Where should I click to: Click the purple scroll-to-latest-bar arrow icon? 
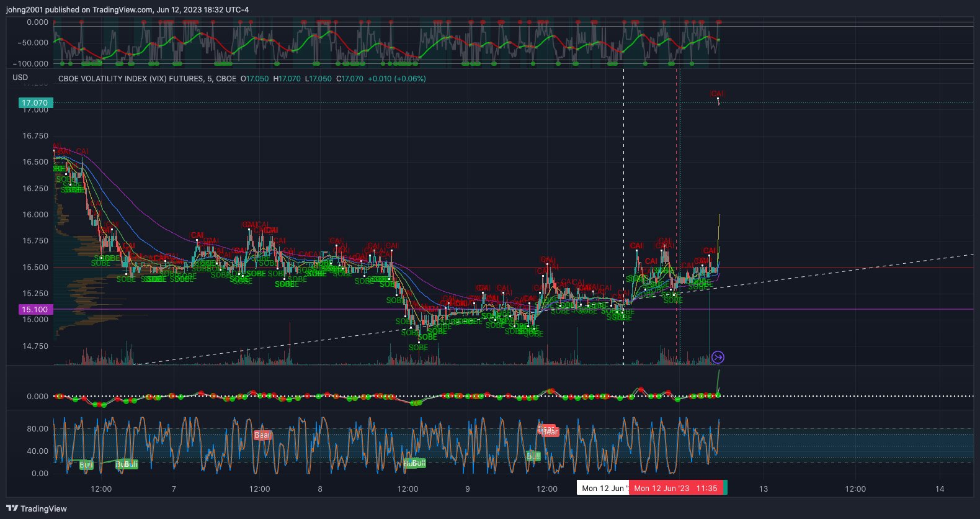718,357
